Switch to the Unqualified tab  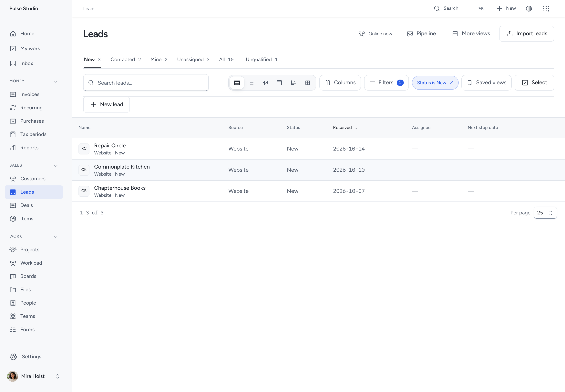262,59
